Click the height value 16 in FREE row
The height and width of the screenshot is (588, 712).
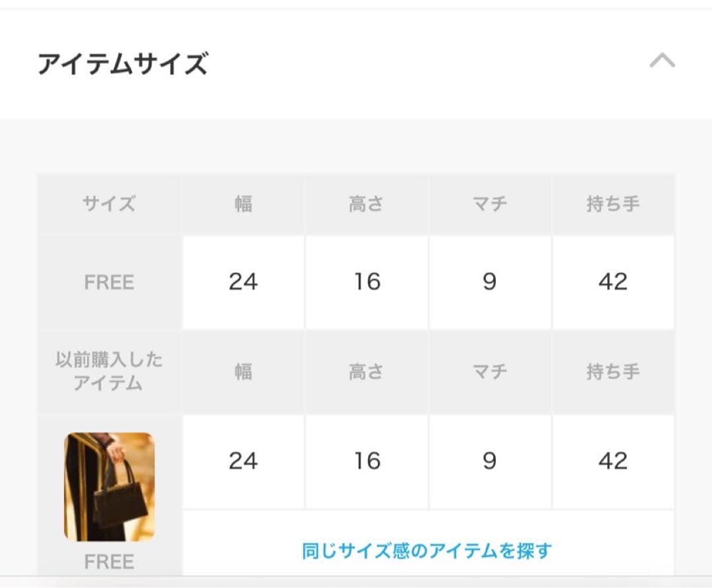(367, 282)
